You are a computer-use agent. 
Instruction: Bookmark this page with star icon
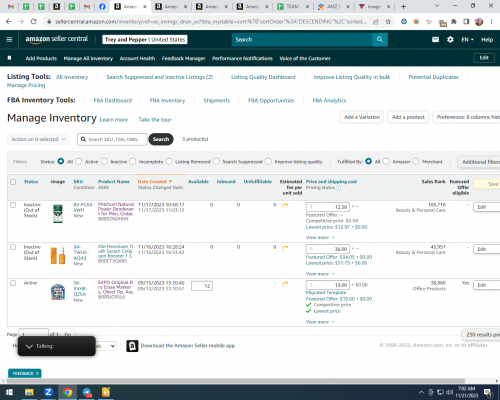click(388, 22)
